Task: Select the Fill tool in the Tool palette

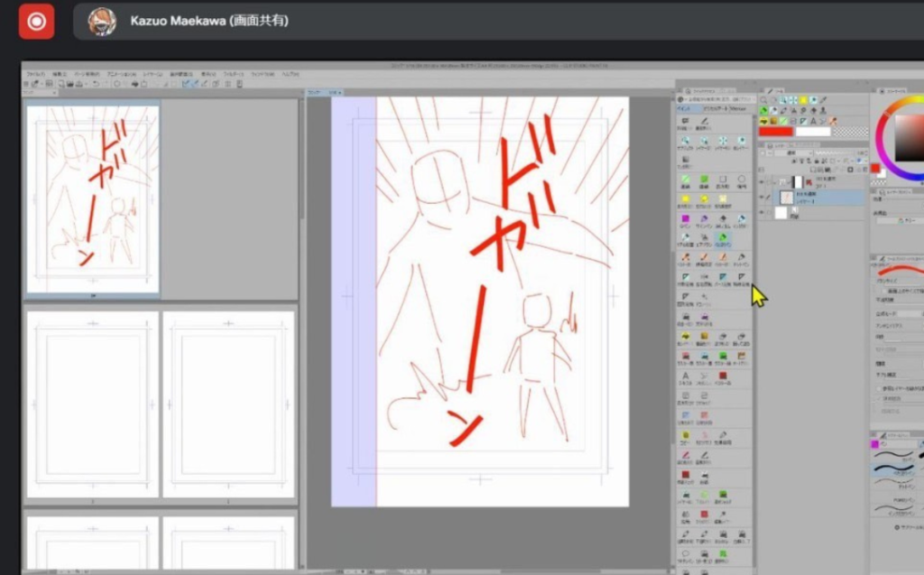Action: [763, 121]
